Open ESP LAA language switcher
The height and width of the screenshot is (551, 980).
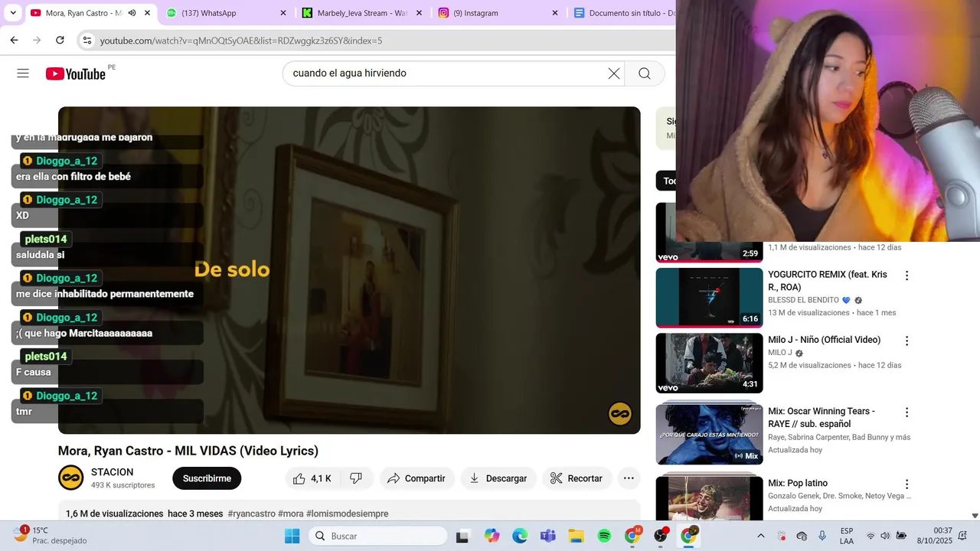tap(847, 536)
